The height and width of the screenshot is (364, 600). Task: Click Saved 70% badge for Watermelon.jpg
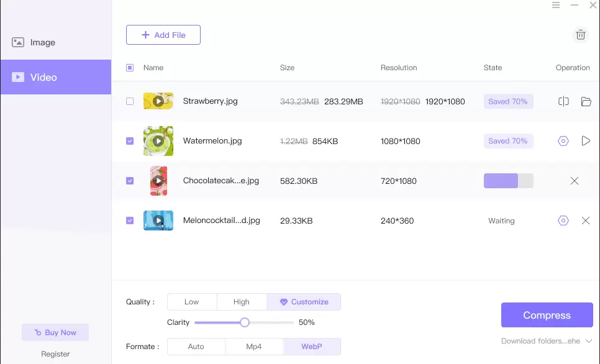(x=508, y=141)
